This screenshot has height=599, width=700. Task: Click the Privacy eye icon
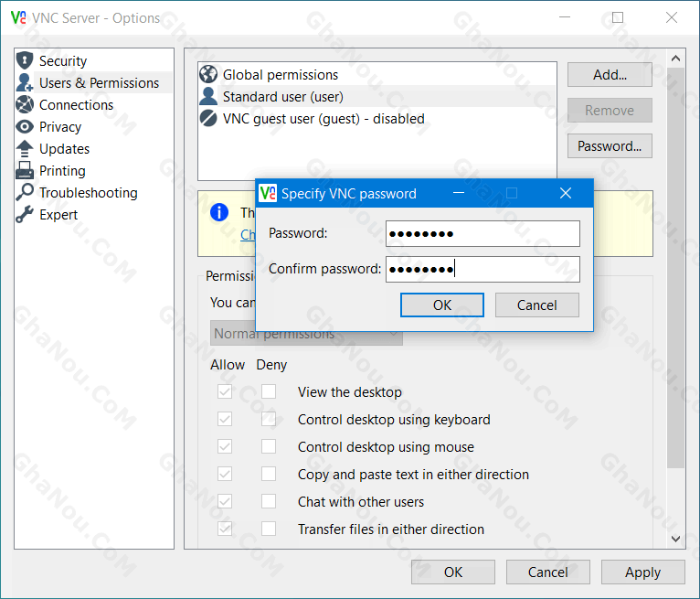point(25,127)
